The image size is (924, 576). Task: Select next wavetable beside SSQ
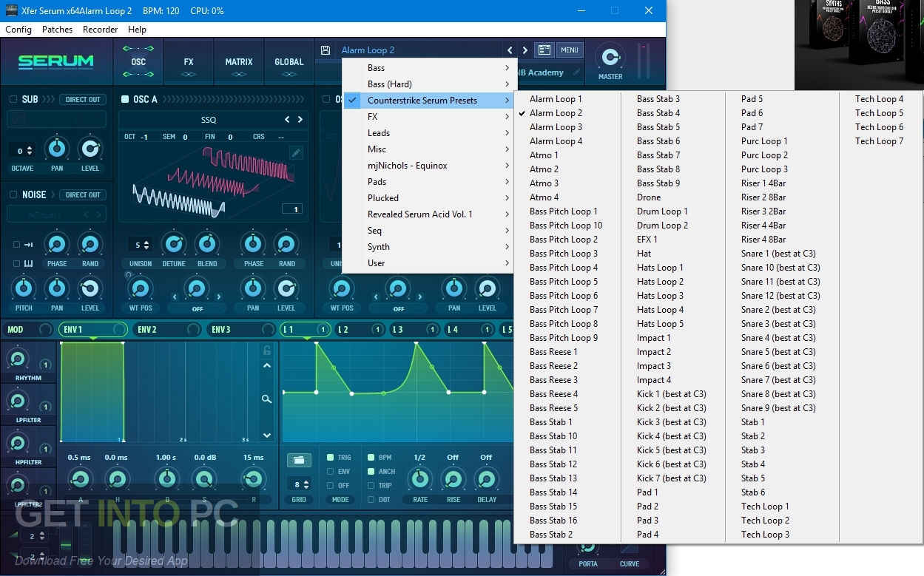[x=300, y=119]
